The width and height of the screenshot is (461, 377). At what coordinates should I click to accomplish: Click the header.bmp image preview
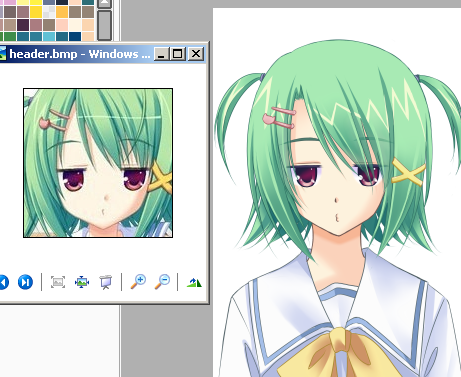[98, 163]
